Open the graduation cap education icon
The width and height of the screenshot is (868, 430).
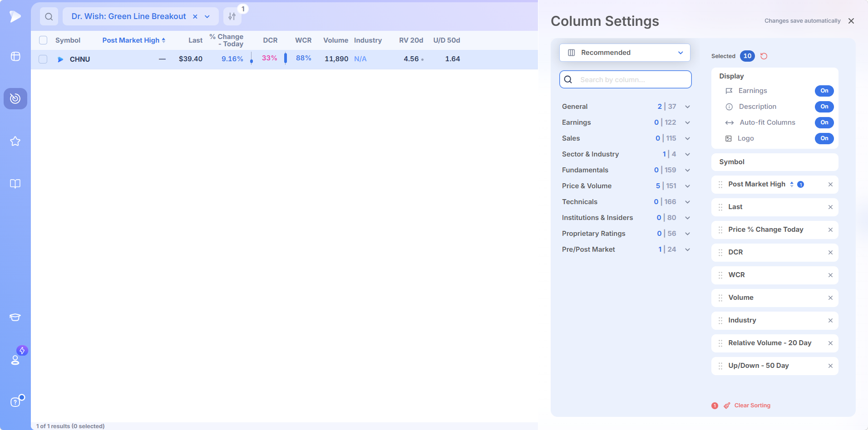[15, 317]
